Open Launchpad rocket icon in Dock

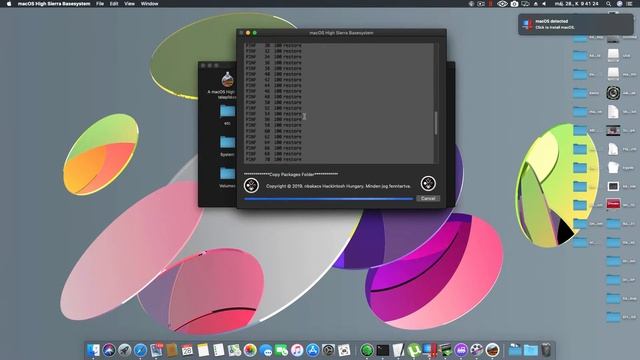(124, 350)
